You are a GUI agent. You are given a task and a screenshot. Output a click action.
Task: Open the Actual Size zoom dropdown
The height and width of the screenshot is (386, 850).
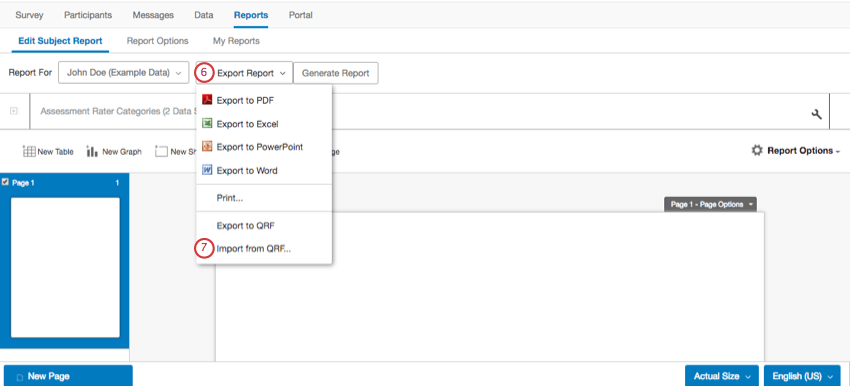722,376
